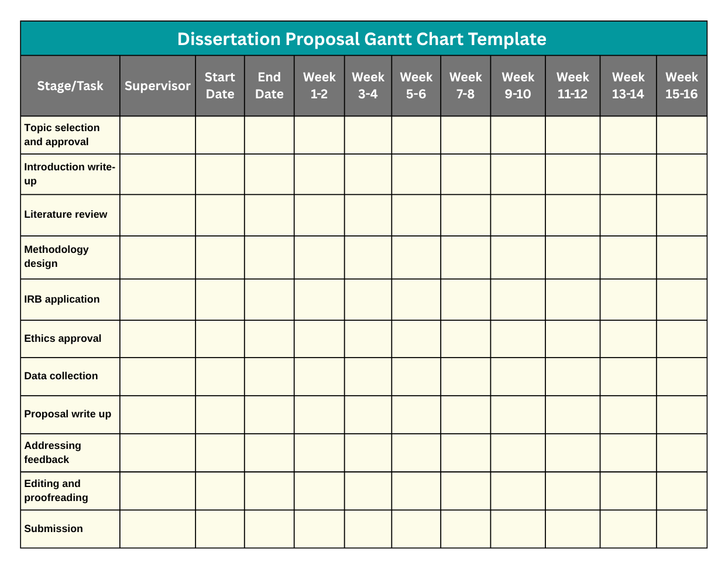The width and height of the screenshot is (728, 566).
Task: Select the Stage/Task column header
Action: click(x=70, y=85)
